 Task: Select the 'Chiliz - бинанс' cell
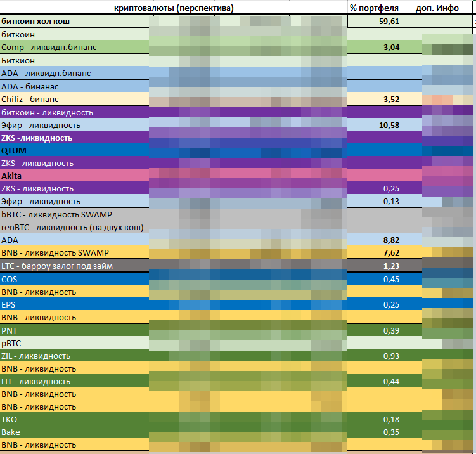pyautogui.click(x=30, y=100)
